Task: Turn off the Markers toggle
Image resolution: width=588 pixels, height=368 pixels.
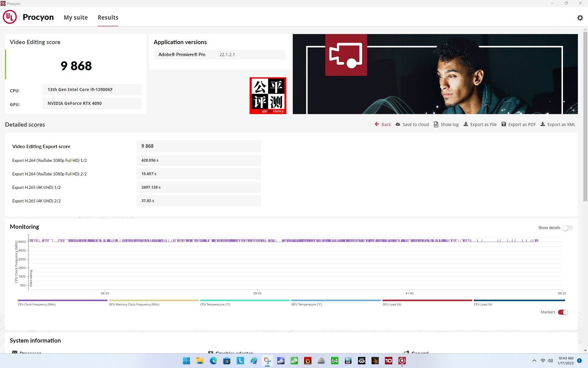Action: click(x=563, y=312)
